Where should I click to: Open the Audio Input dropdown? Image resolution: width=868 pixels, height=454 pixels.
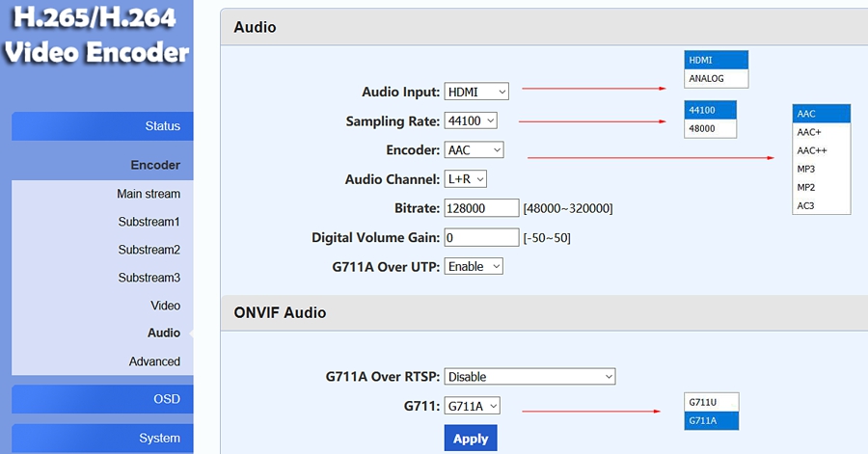[476, 92]
